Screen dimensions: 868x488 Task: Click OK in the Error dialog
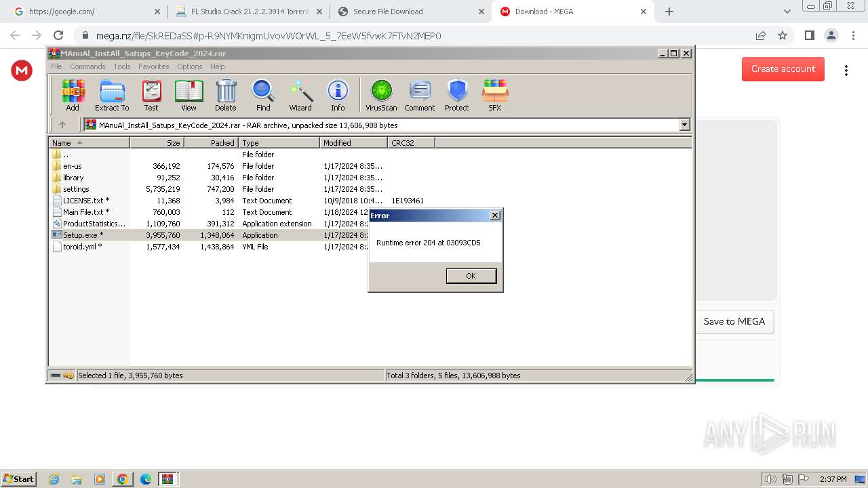coord(471,276)
